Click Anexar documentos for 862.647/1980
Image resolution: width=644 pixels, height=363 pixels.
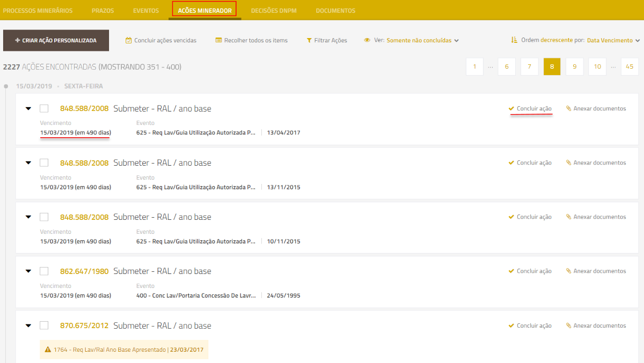pyautogui.click(x=596, y=271)
